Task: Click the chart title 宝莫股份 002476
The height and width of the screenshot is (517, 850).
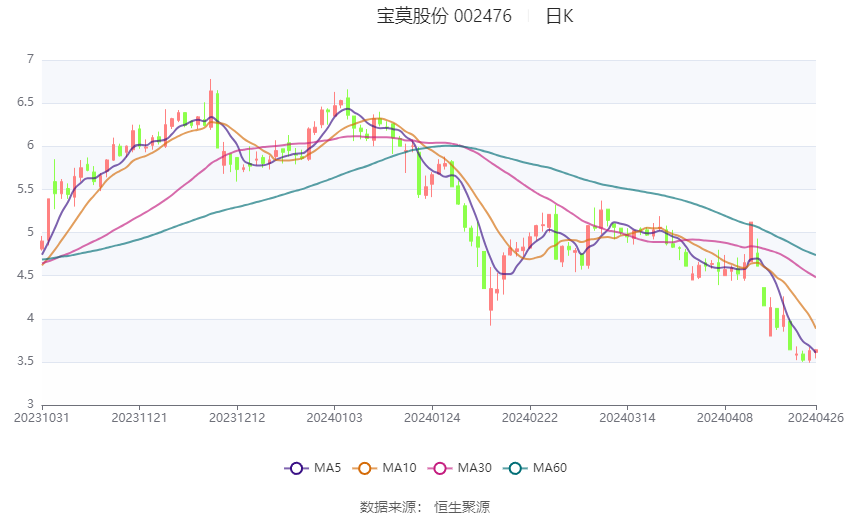Action: [444, 16]
